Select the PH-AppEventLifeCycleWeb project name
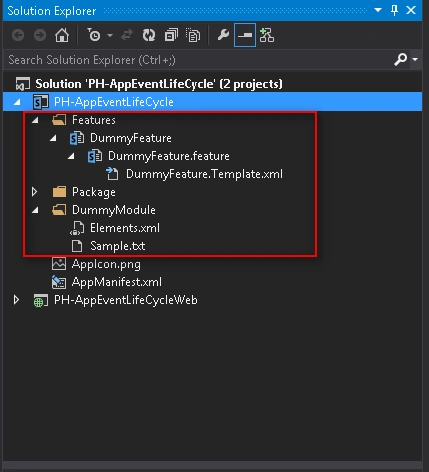The height and width of the screenshot is (472, 429). coord(126,300)
